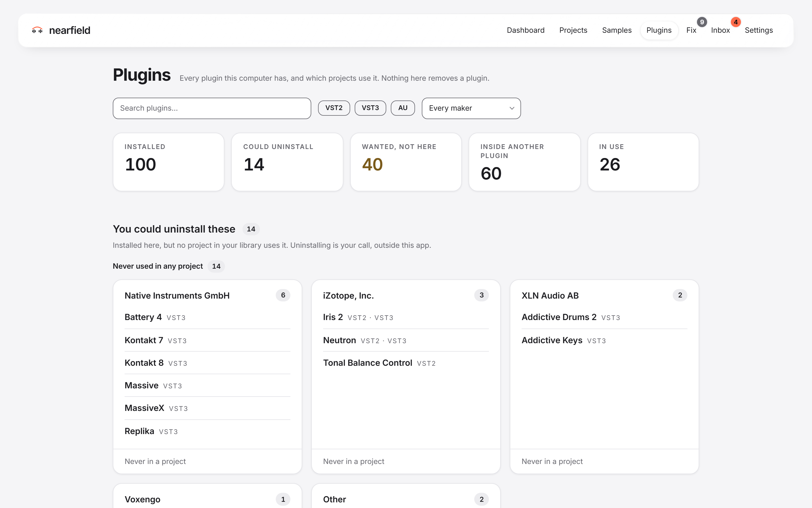
Task: Toggle the VST2 format filter
Action: 334,108
